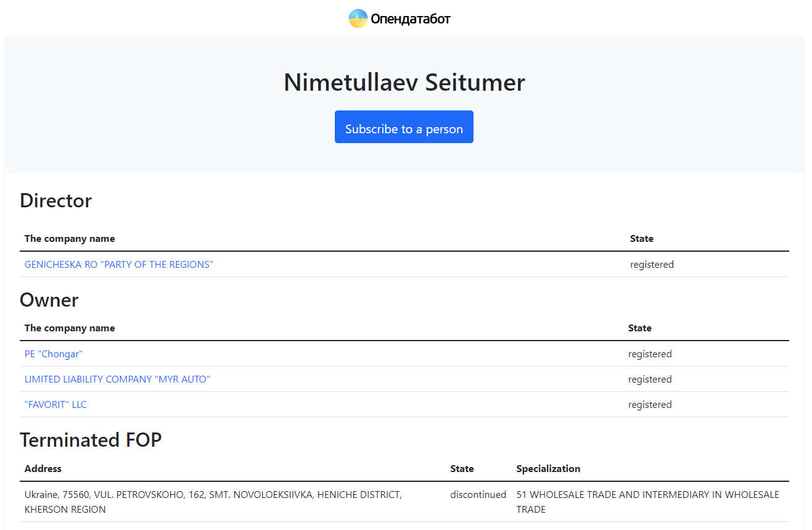Click the Owner section heading
The image size is (812, 530).
click(x=49, y=300)
